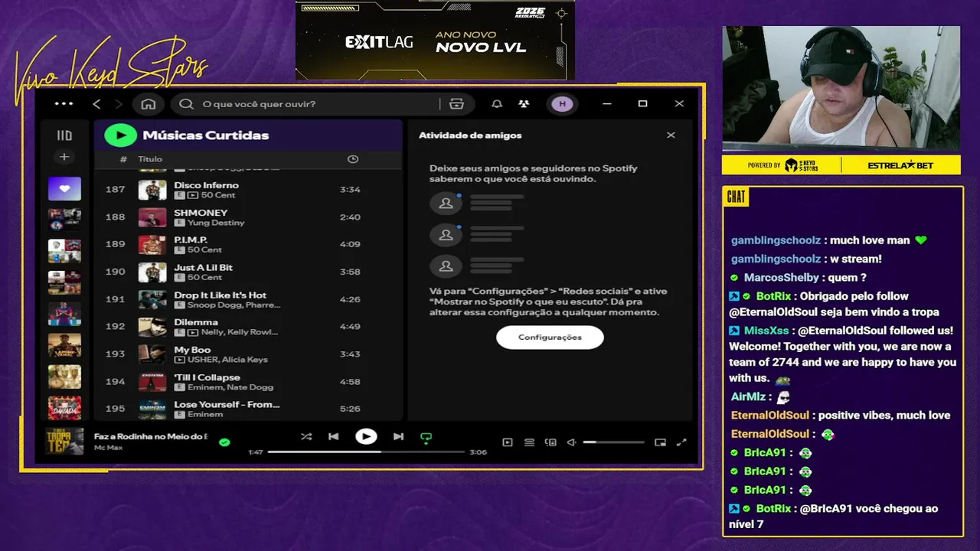The height and width of the screenshot is (551, 980).
Task: Enter full screen with the expand icon
Action: click(x=681, y=442)
